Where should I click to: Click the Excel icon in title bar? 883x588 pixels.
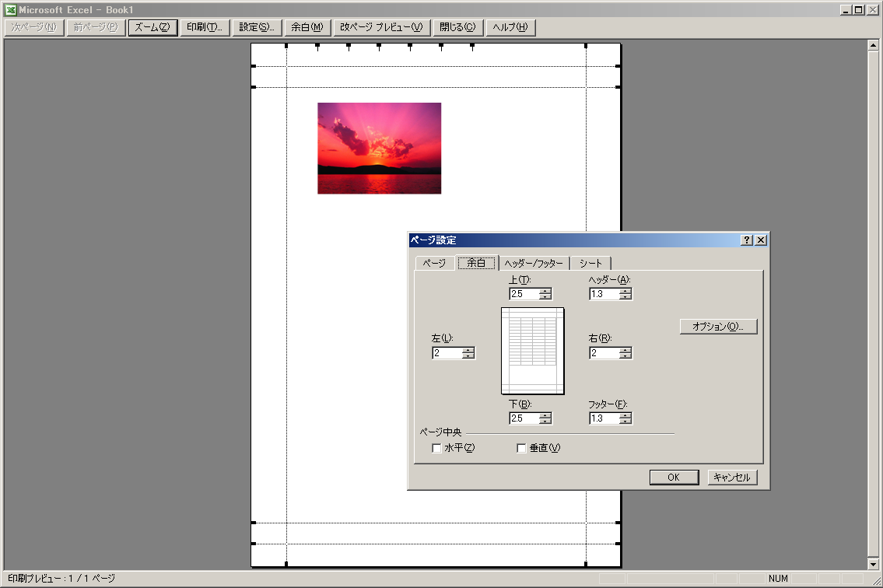pos(10,10)
